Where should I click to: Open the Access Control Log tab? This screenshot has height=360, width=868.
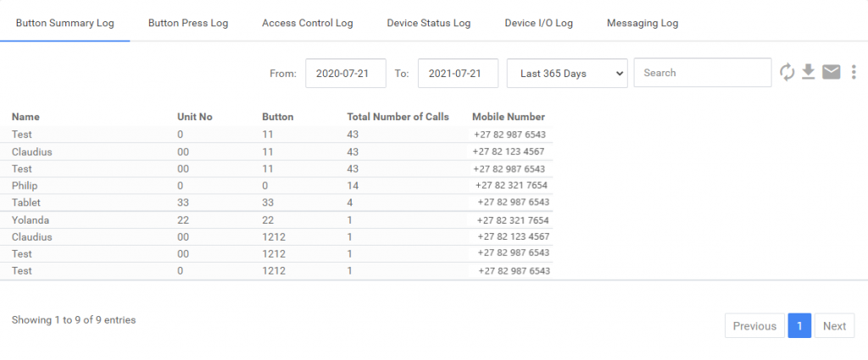[307, 23]
